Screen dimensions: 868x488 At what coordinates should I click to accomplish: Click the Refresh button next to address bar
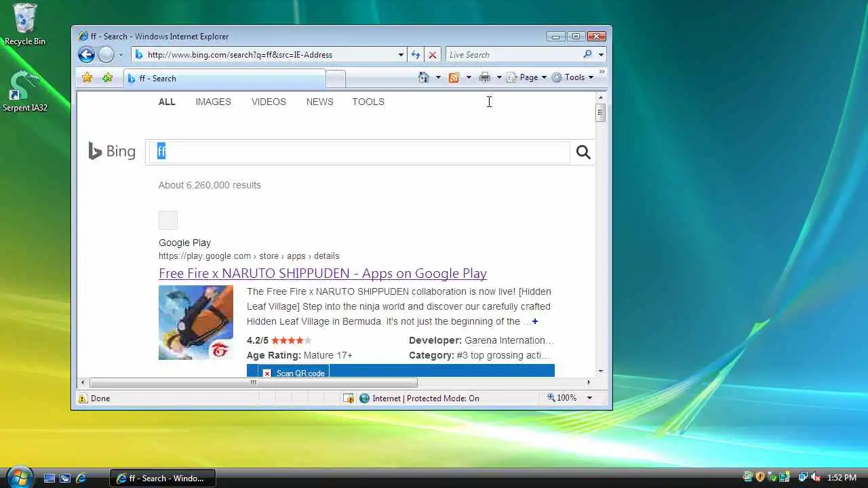(x=416, y=55)
